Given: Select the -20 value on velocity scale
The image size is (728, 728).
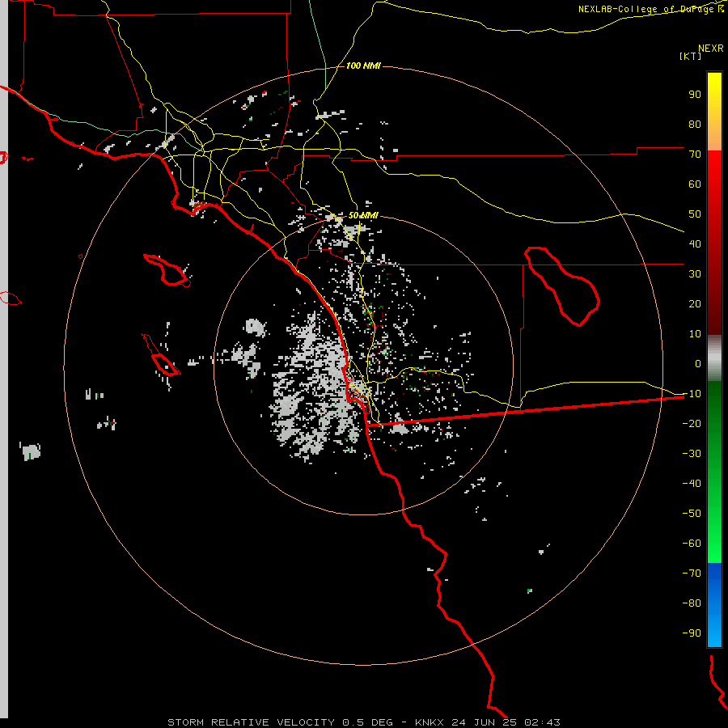Looking at the screenshot, I should coord(692,424).
